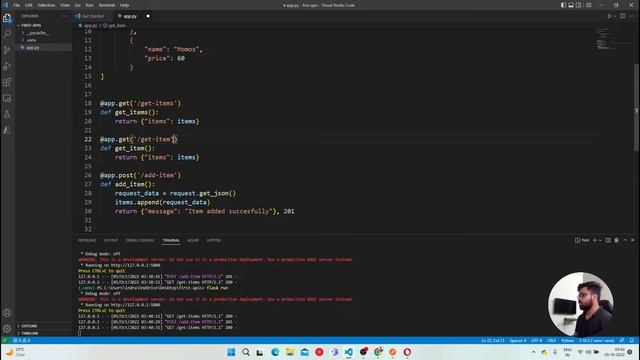Open Visual Studio Code from taskbar
The height and width of the screenshot is (360, 640).
click(x=348, y=352)
